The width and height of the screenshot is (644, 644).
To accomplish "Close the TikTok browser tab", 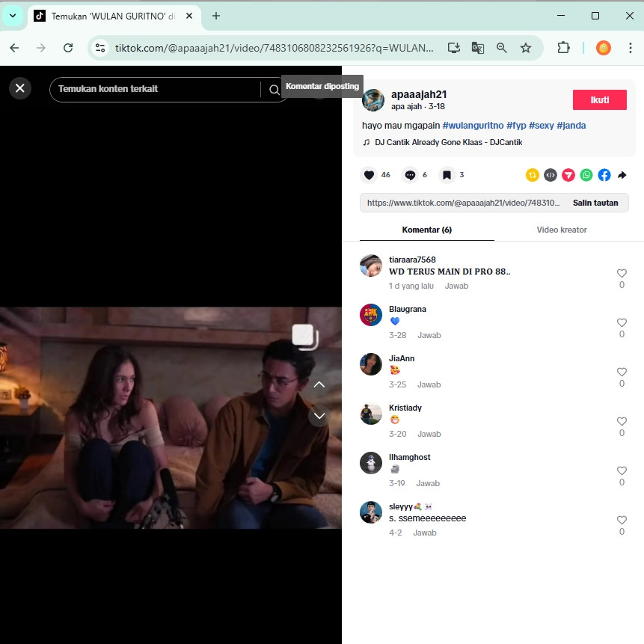I will click(x=189, y=16).
